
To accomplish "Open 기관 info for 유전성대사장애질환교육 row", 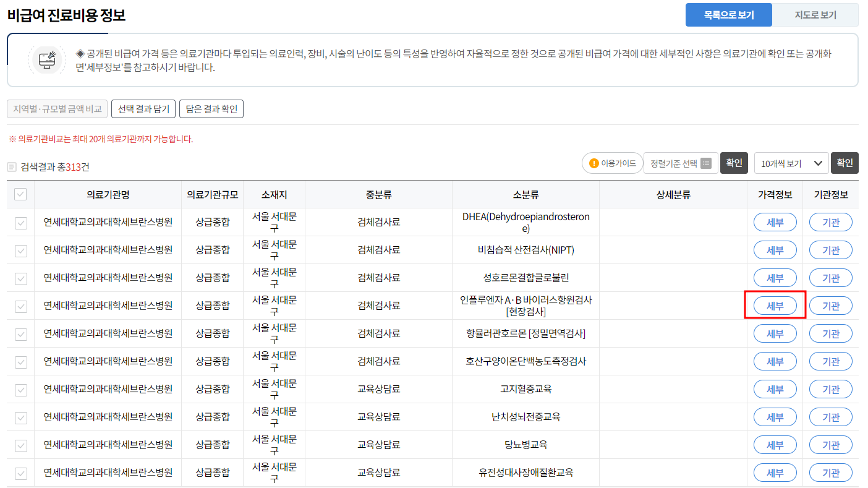I will [x=831, y=473].
